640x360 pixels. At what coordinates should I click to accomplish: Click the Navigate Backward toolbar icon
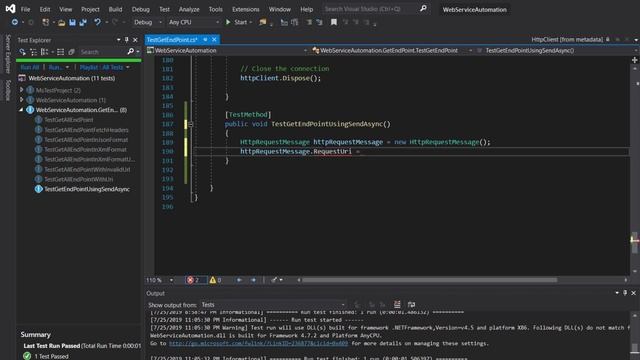15,22
